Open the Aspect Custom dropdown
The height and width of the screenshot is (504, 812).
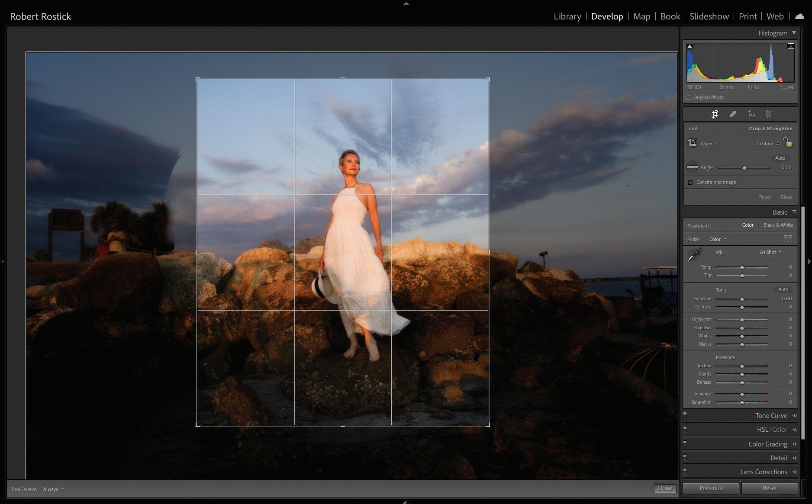(x=768, y=144)
